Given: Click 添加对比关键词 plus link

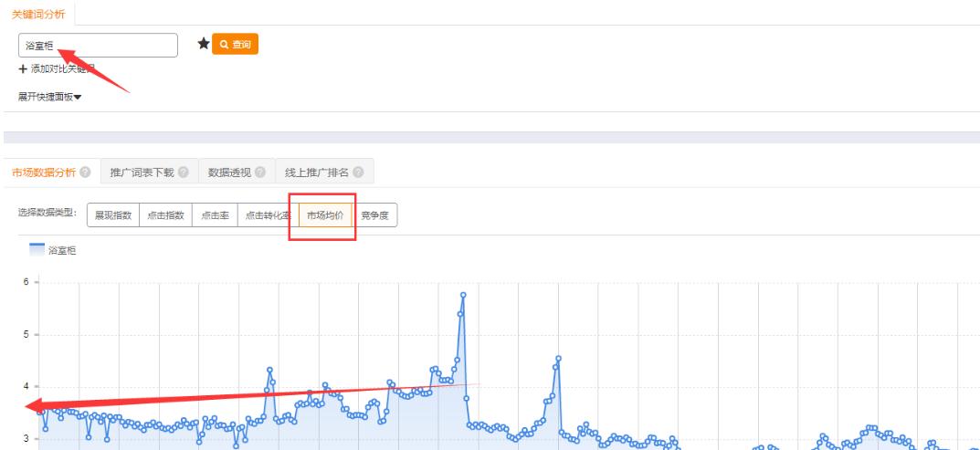Looking at the screenshot, I should tap(57, 68).
